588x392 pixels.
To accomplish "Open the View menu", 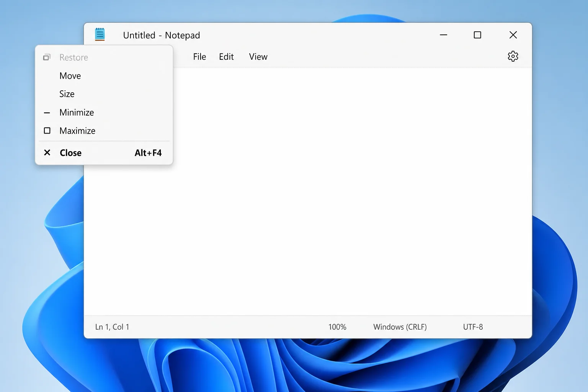I will point(258,57).
